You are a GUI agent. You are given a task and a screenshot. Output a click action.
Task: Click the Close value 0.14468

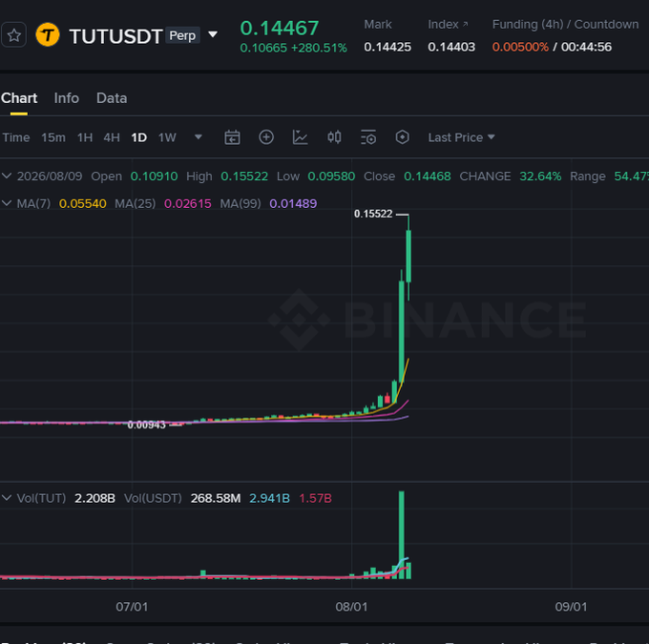pyautogui.click(x=428, y=177)
